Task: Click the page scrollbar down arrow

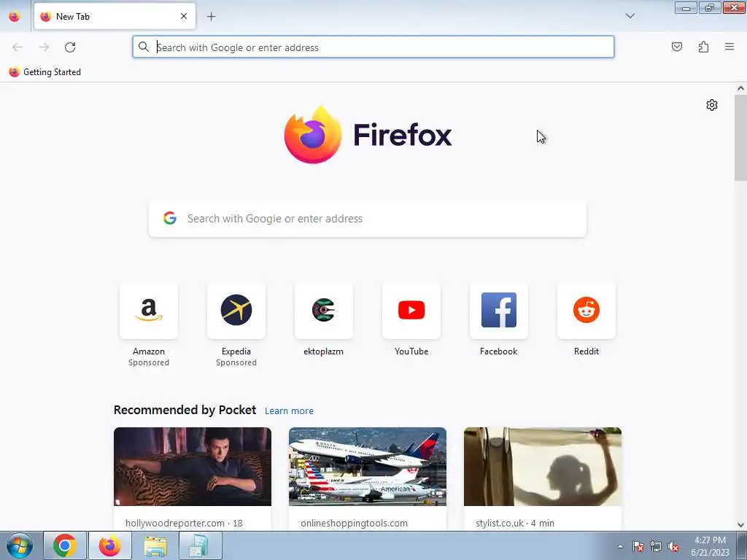Action: (740, 525)
